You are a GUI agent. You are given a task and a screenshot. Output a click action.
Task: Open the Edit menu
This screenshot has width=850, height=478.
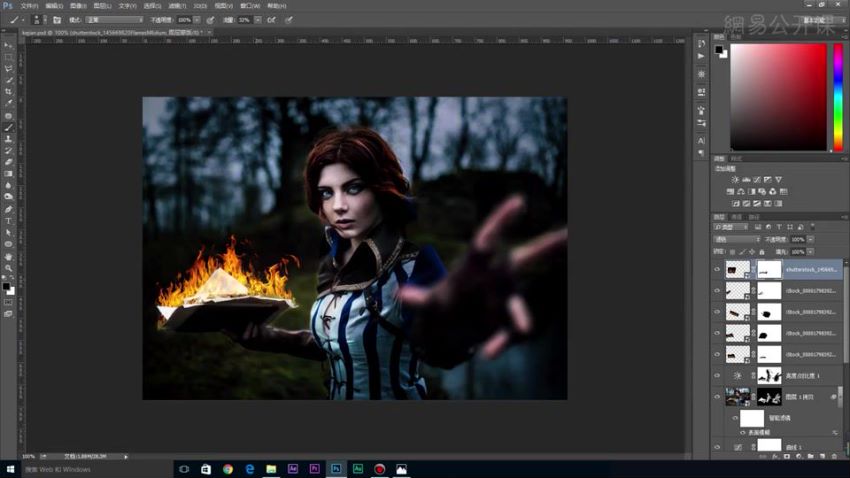(54, 6)
